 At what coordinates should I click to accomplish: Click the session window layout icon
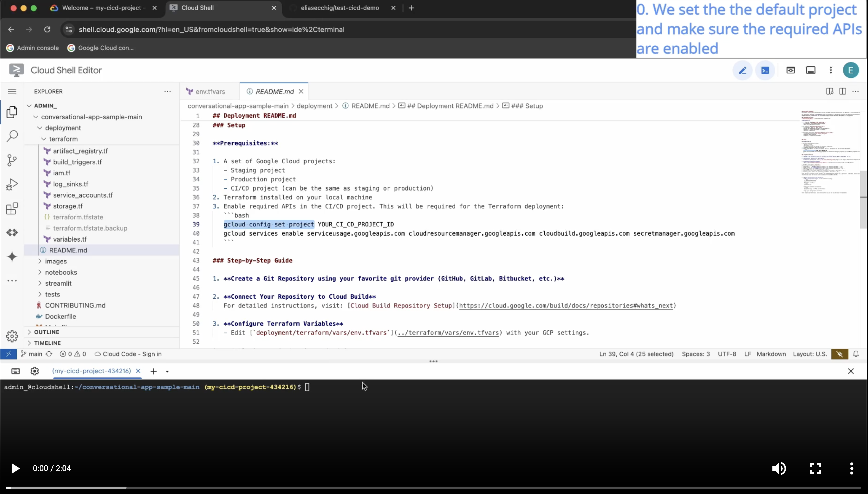(x=811, y=70)
